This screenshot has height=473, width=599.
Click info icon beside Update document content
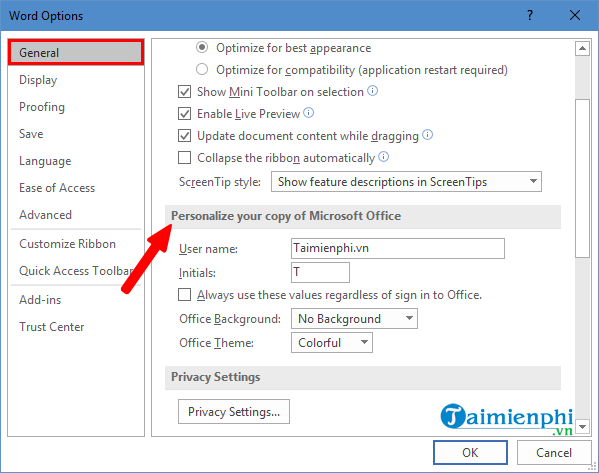pyautogui.click(x=427, y=135)
